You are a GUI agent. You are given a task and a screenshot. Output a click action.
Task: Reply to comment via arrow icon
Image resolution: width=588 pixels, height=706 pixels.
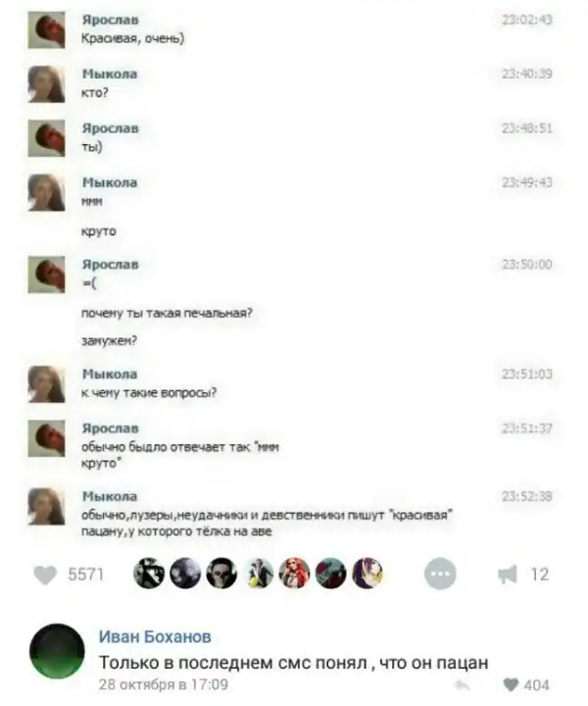coord(462,685)
